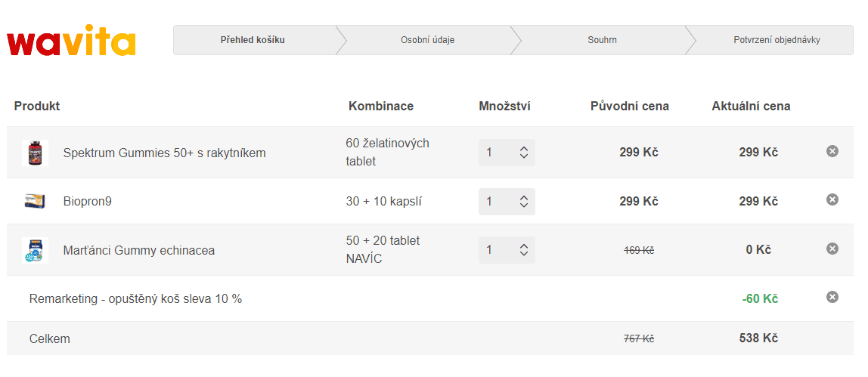Image resolution: width=868 pixels, height=377 pixels.
Task: Adjust quantity stepper arrows for Marťánci Gummy
Action: click(x=524, y=250)
